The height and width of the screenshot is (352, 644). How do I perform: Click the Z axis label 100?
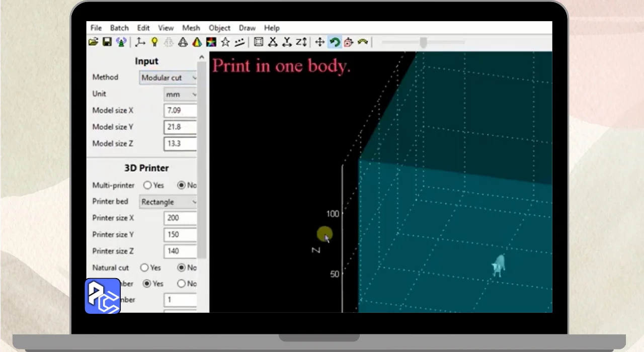[333, 214]
